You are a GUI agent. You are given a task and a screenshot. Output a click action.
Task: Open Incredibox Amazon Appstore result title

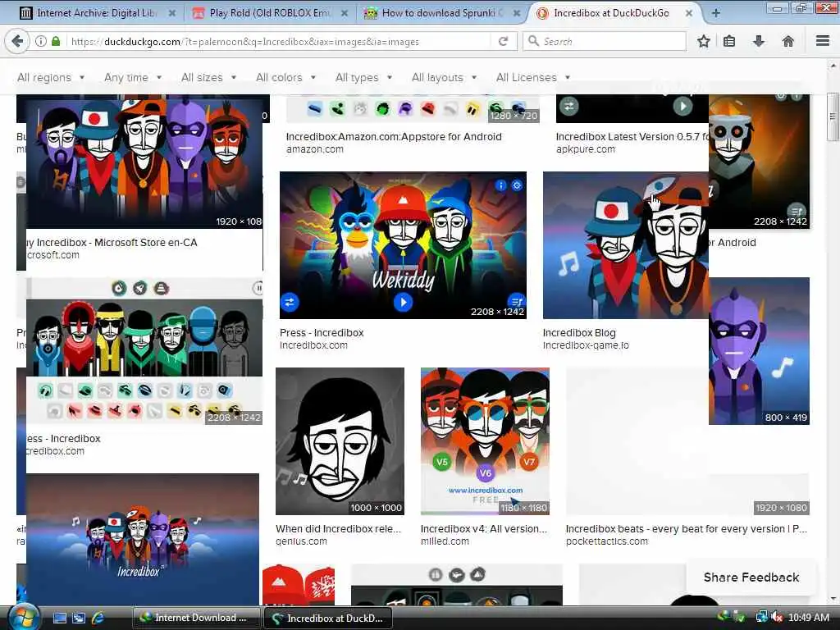tap(394, 137)
